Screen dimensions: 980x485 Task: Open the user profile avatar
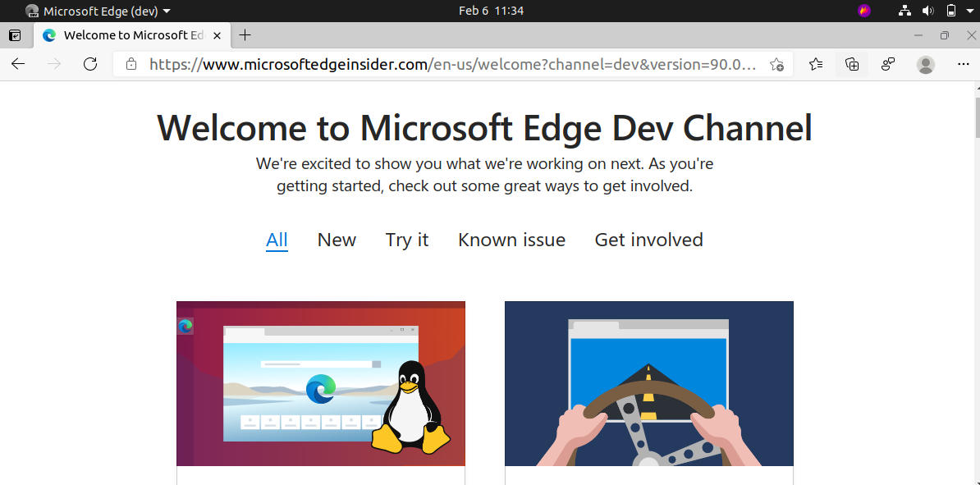pos(926,64)
